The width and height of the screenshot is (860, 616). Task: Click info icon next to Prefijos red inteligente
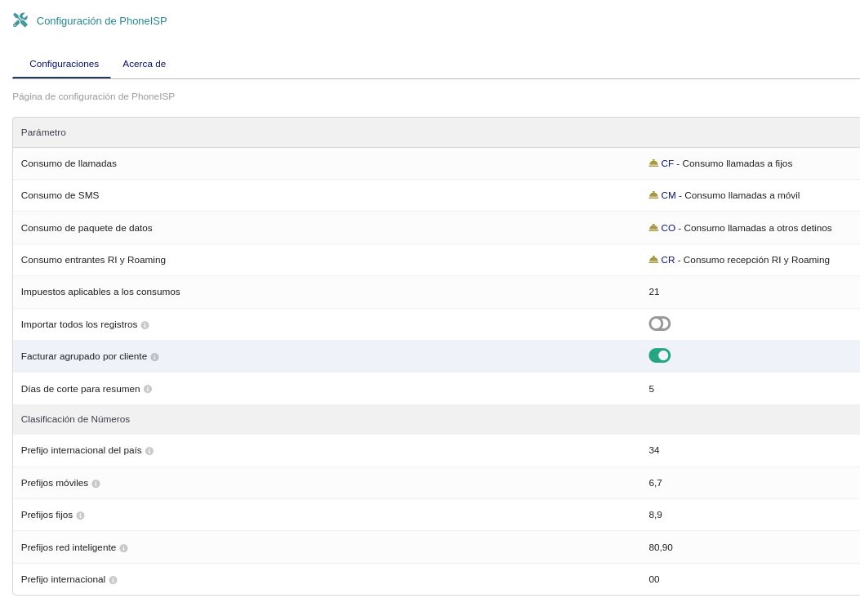pos(123,548)
